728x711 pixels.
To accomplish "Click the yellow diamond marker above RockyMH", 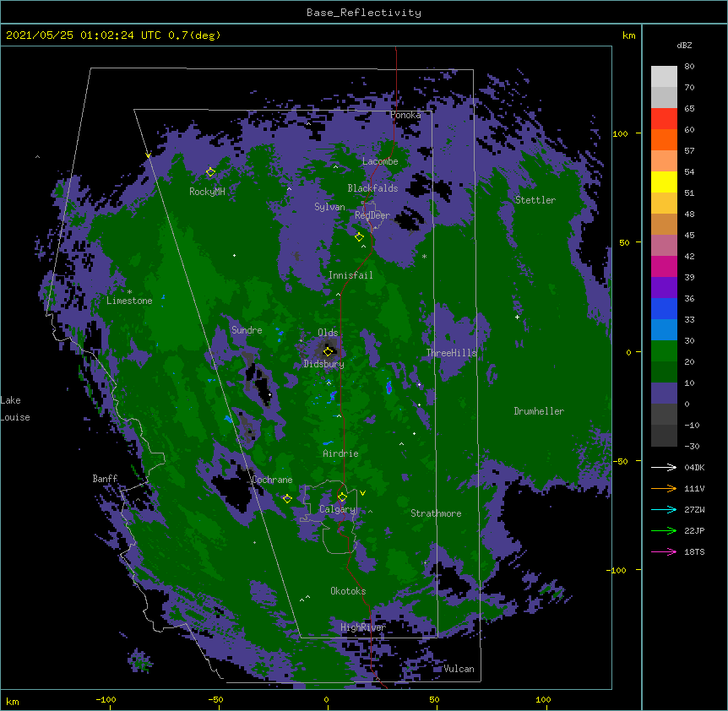I will 210,172.
